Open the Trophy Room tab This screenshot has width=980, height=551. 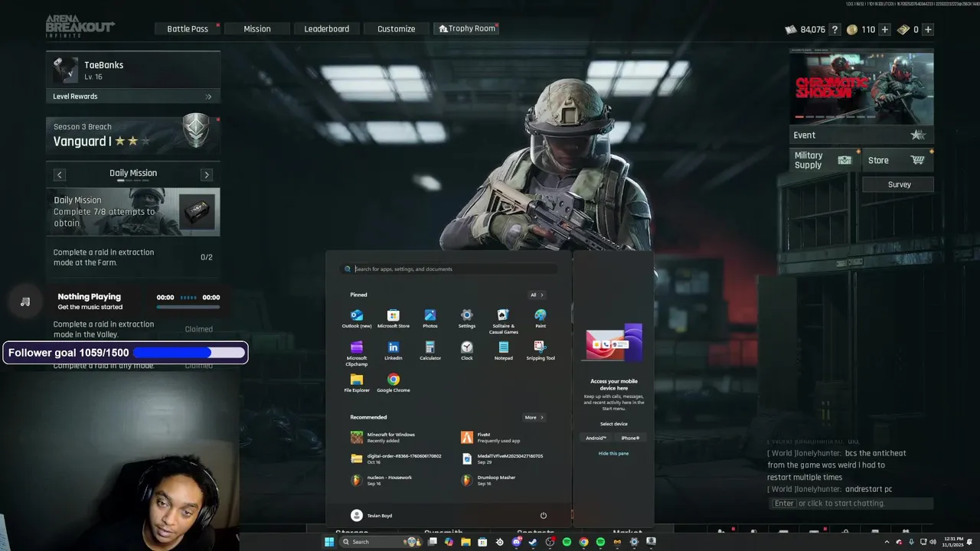466,29
